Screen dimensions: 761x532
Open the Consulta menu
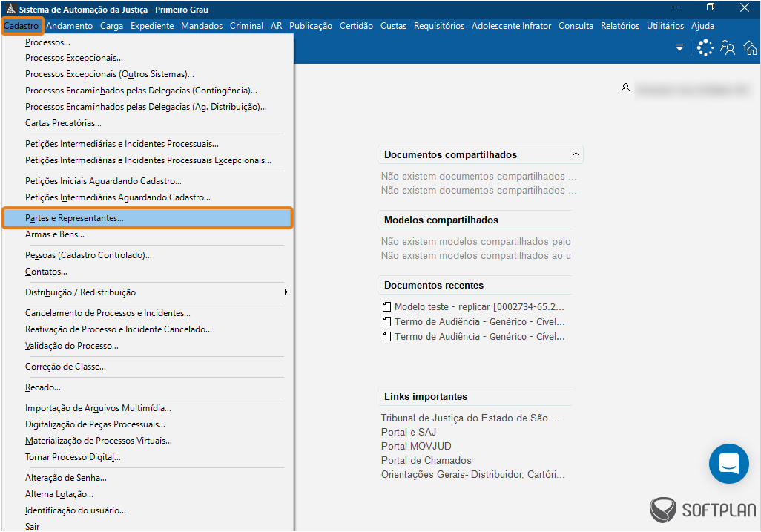(576, 26)
